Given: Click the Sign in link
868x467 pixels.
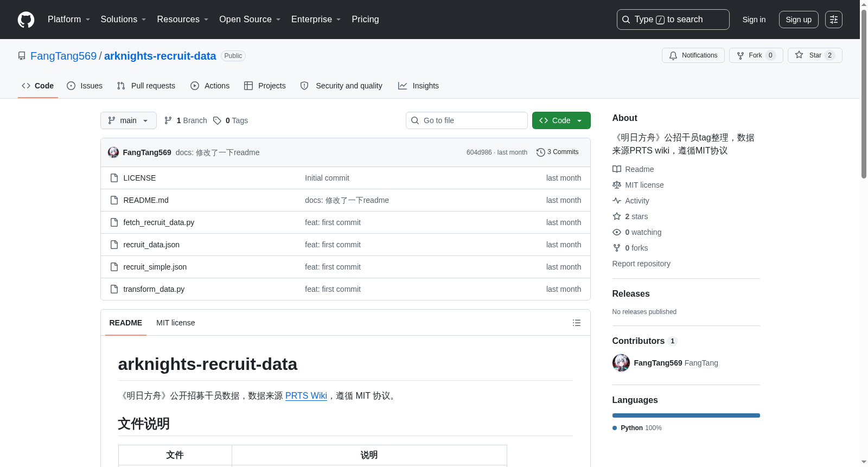Looking at the screenshot, I should point(754,20).
